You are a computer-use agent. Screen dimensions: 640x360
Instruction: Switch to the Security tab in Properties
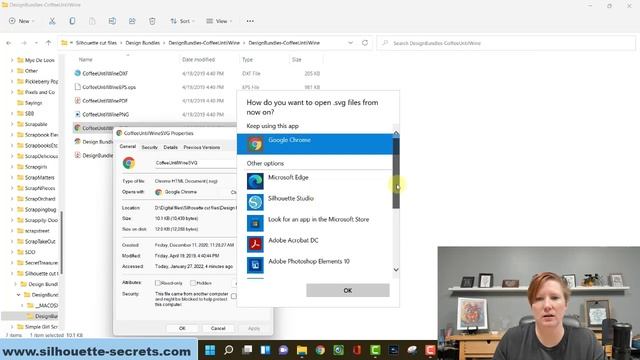[149, 147]
